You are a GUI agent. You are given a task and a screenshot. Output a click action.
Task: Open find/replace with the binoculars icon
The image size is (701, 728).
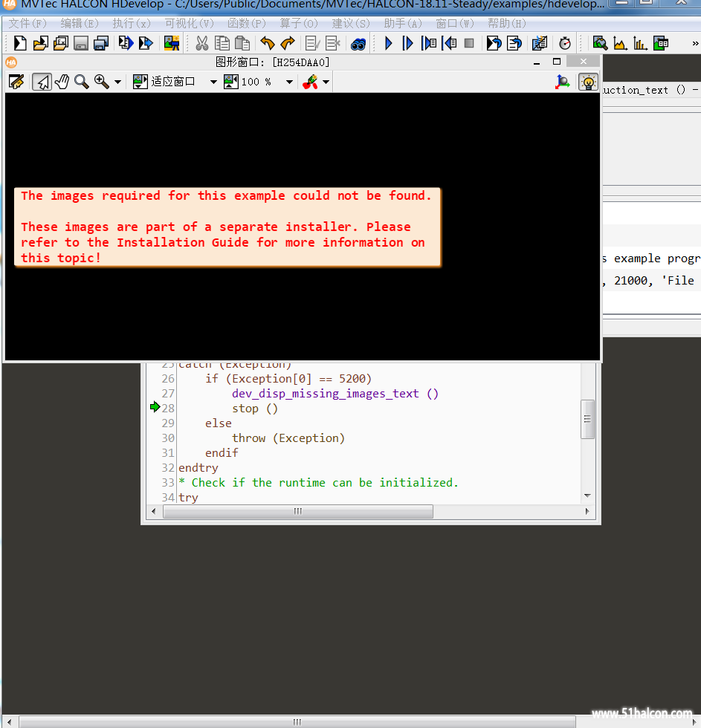click(x=358, y=44)
